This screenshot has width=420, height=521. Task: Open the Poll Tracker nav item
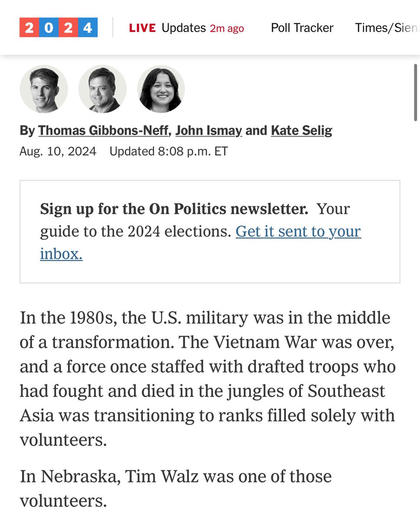click(302, 28)
